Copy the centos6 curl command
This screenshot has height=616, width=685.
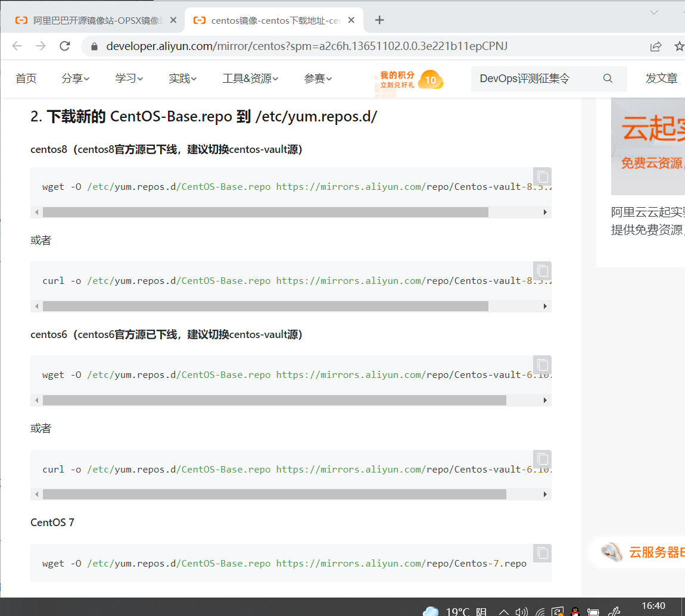click(542, 459)
